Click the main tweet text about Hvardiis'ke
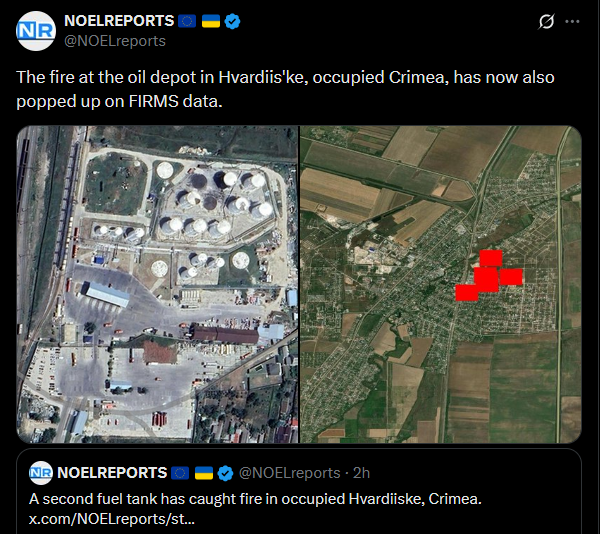600x534 pixels. (x=285, y=89)
